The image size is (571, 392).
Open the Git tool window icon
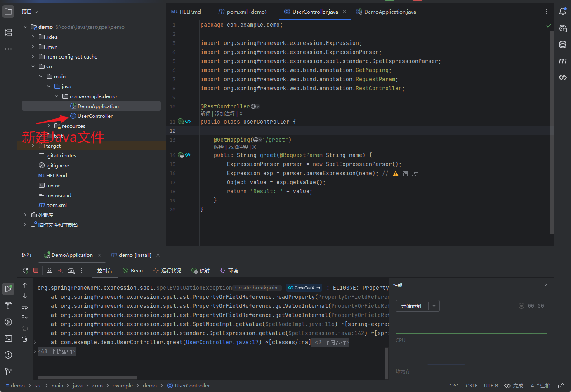(x=8, y=371)
